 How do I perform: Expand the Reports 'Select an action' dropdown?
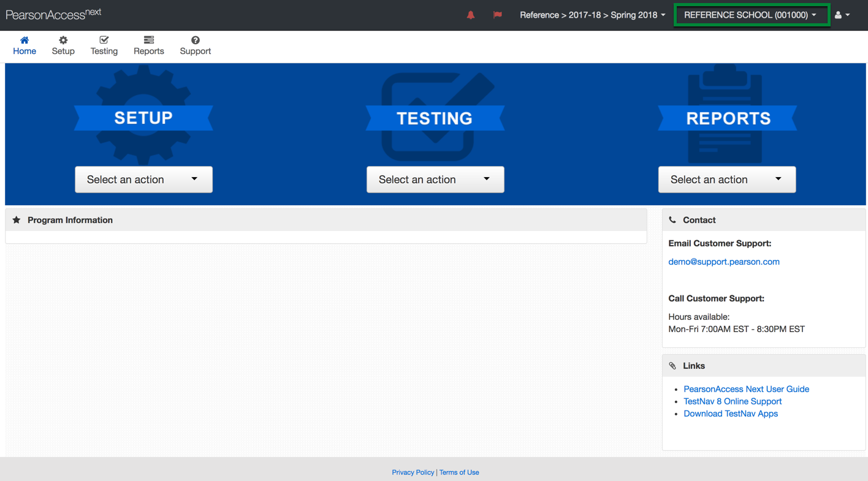[x=727, y=180]
